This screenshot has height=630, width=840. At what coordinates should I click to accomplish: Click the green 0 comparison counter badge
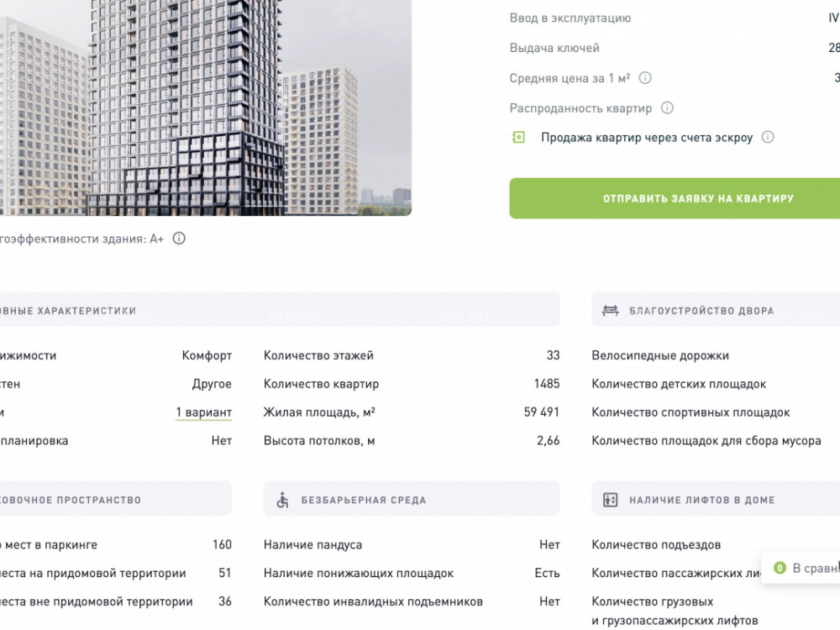(x=779, y=569)
